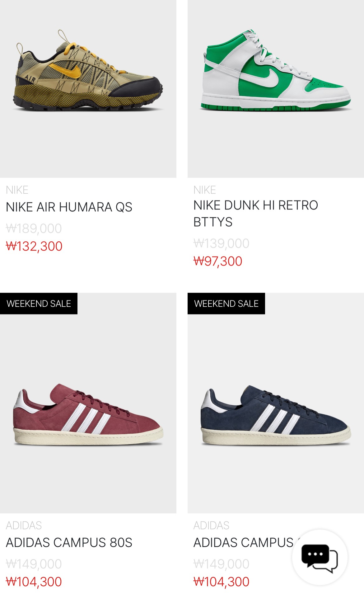
Task: Select the partially hidden ADIDAS CAMPUS title
Action: (x=243, y=543)
